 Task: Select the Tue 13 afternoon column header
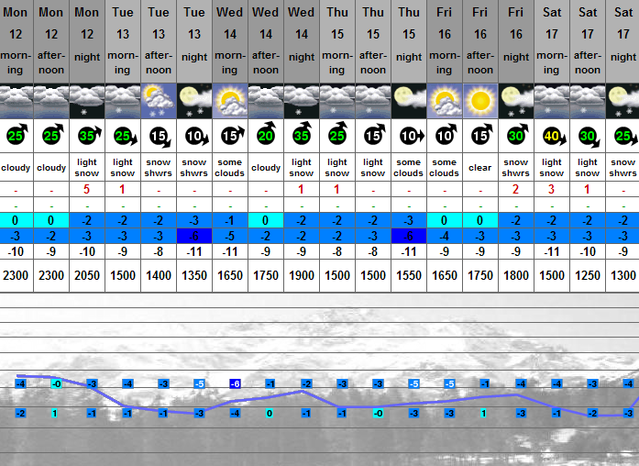[x=159, y=41]
